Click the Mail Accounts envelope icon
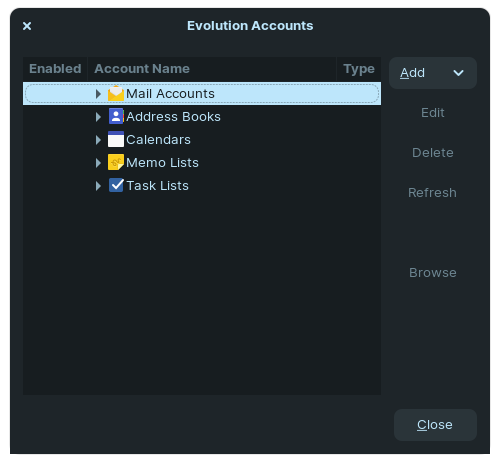500x464 pixels. click(x=116, y=94)
